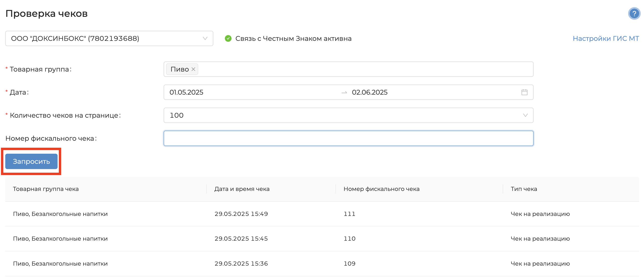Screen dimensions: 644x280
Task: Click the calendar icon in date field
Action: 524,92
